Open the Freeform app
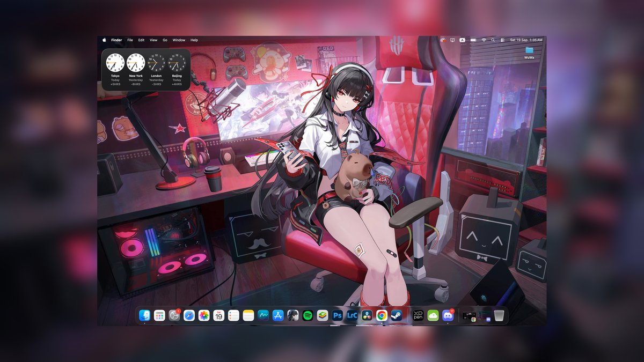Viewport: 644px width, 362px height. 263,315
